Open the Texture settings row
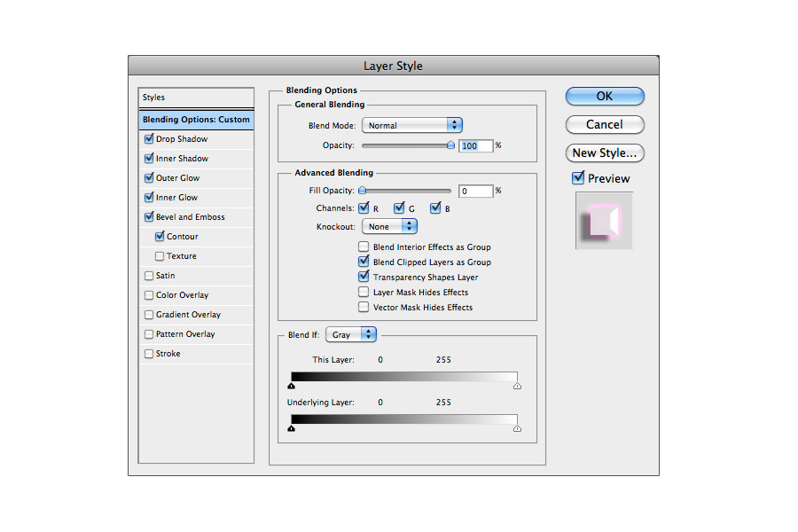Viewport: 798px width, 532px height. click(x=196, y=256)
